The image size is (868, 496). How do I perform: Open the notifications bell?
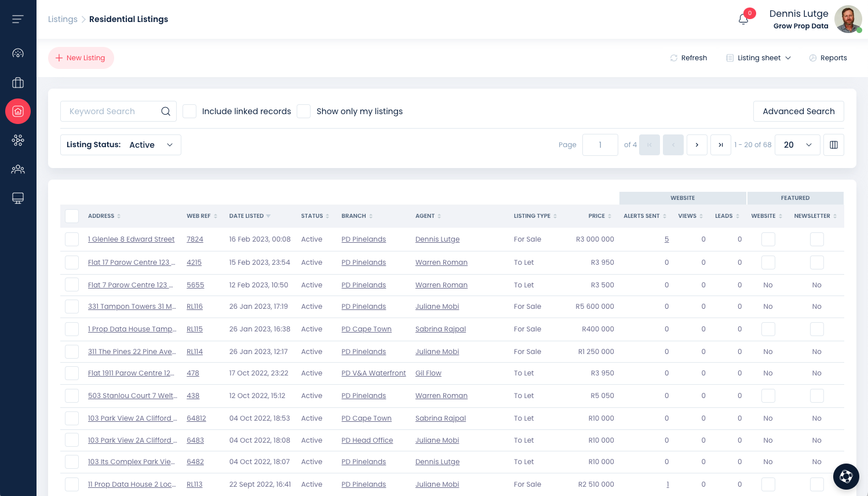[x=743, y=19]
